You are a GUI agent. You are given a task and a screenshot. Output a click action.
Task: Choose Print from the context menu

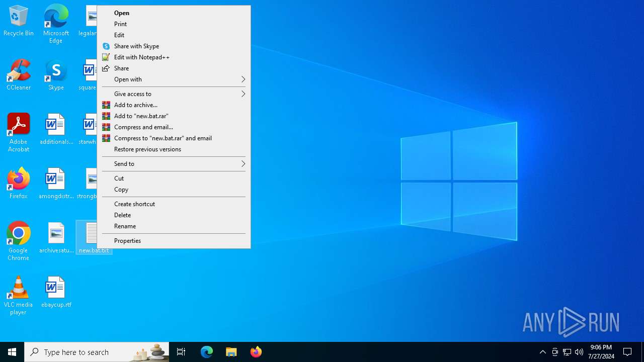pos(174,24)
